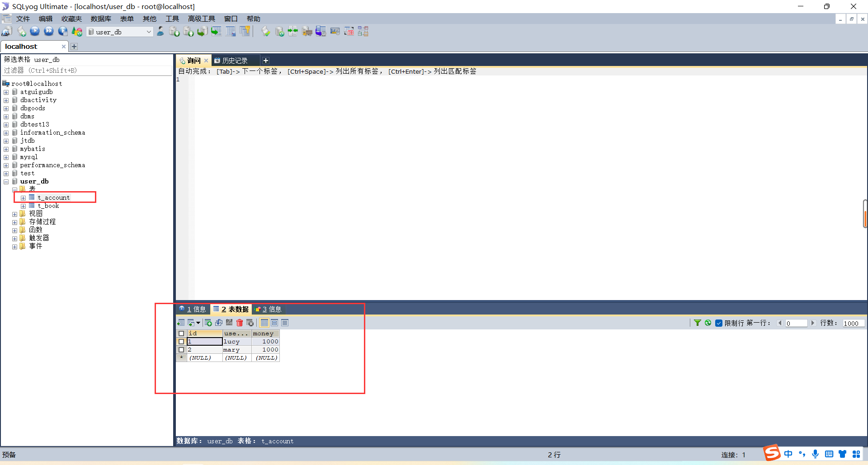
Task: Click the lucy cell in the data grid
Action: coord(237,342)
